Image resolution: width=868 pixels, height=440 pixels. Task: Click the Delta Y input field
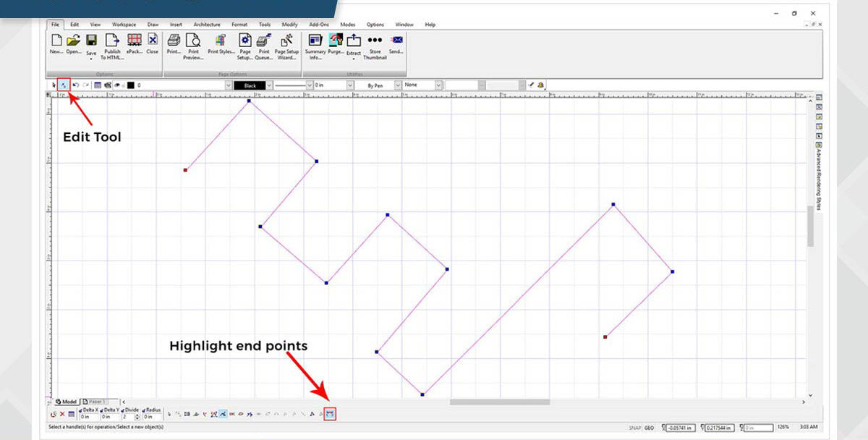109,417
